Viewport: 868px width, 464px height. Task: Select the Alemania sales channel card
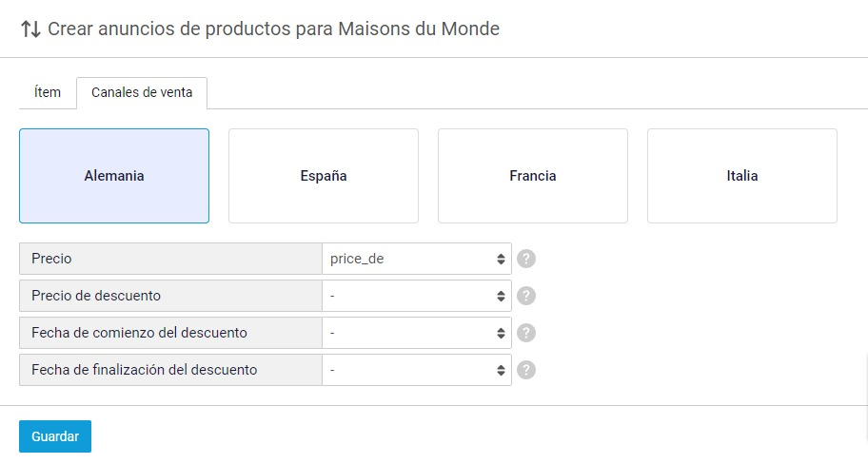114,176
